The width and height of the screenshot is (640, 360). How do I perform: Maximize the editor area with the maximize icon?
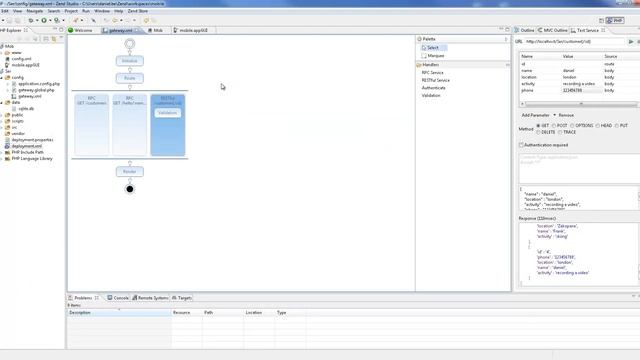coord(507,29)
